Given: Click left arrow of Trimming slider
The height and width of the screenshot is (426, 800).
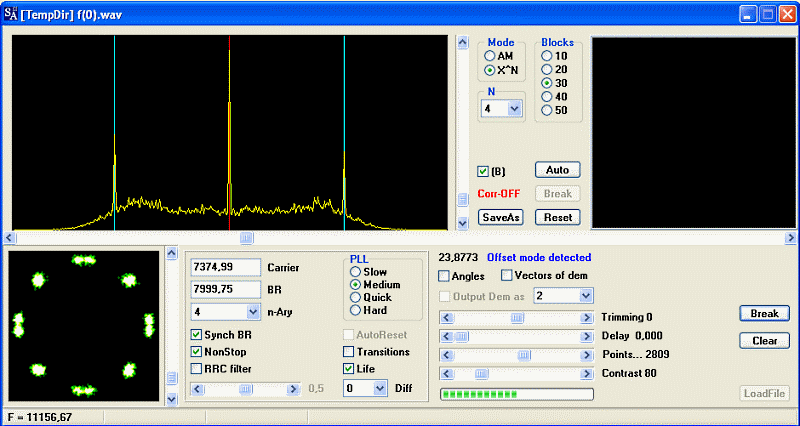Looking at the screenshot, I should [x=446, y=318].
